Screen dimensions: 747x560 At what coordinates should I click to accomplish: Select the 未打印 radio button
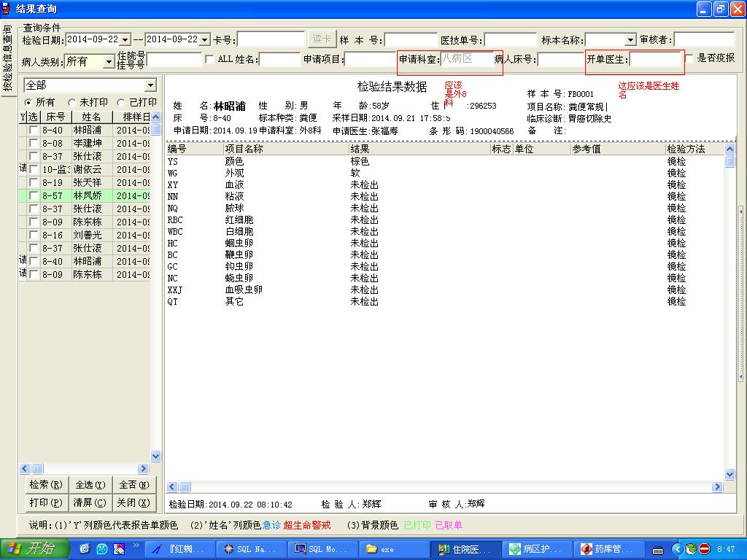(72, 102)
